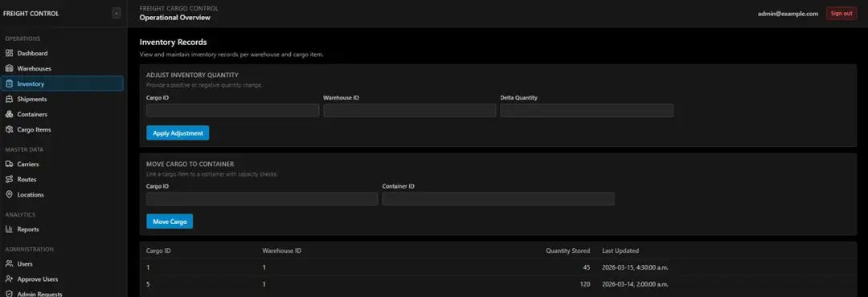The width and height of the screenshot is (868, 297).
Task: Open the Routes icon in Master Data
Action: (9, 179)
